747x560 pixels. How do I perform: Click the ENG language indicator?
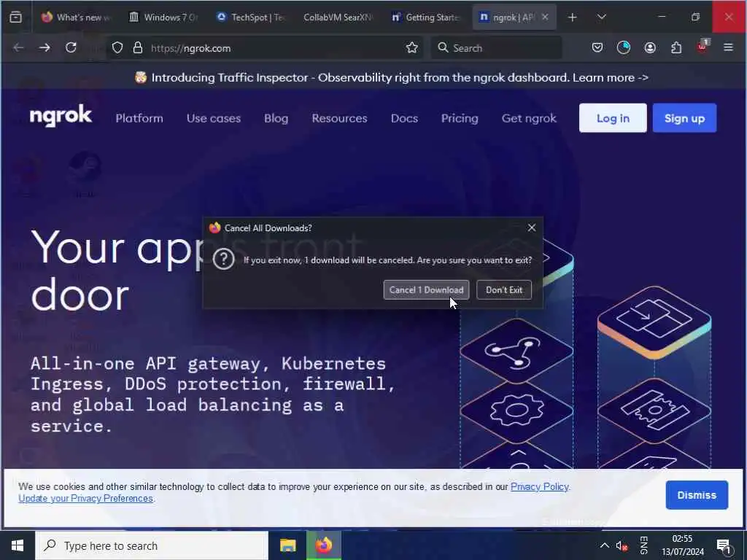click(643, 545)
